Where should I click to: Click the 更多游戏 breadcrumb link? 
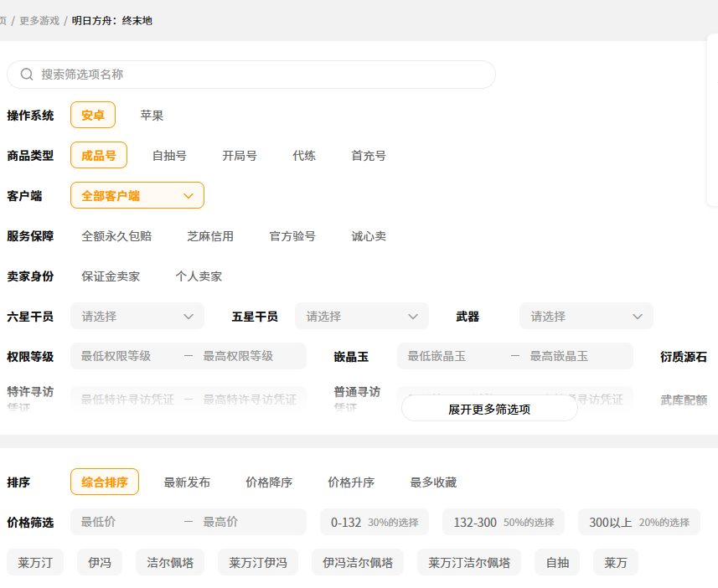pyautogui.click(x=39, y=20)
